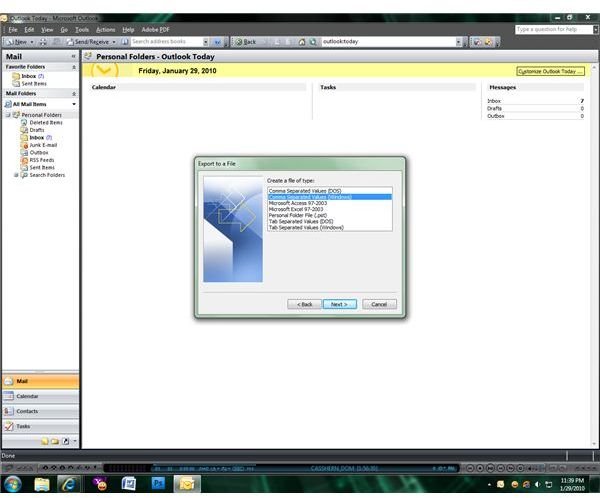Click the Notes icon in the navigation pane
The image size is (600, 498).
pos(45,441)
